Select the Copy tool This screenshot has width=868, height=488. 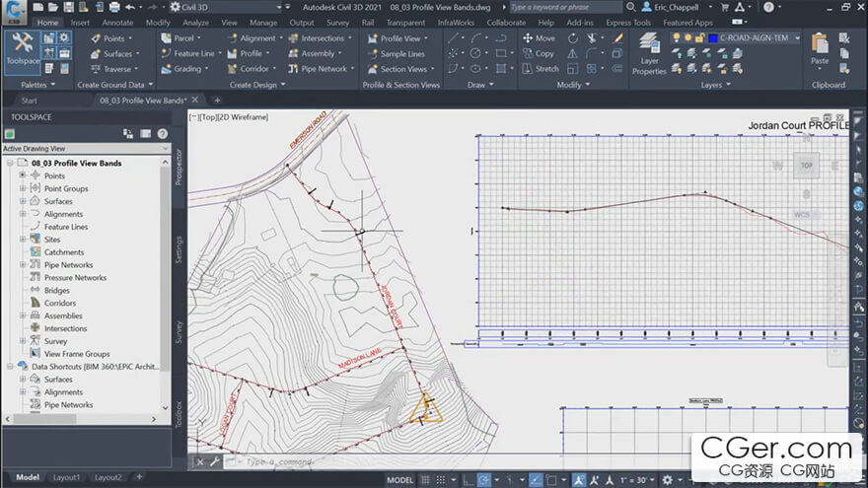(x=539, y=53)
